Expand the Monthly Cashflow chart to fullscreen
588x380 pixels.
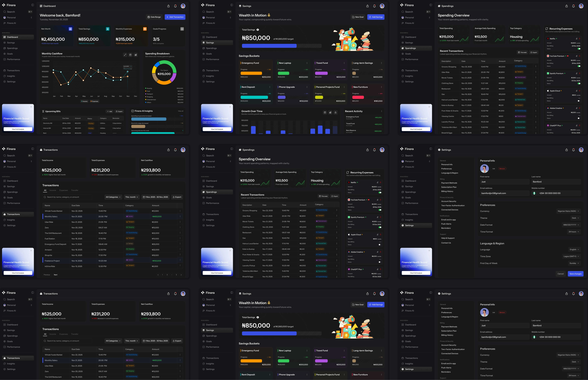(125, 55)
